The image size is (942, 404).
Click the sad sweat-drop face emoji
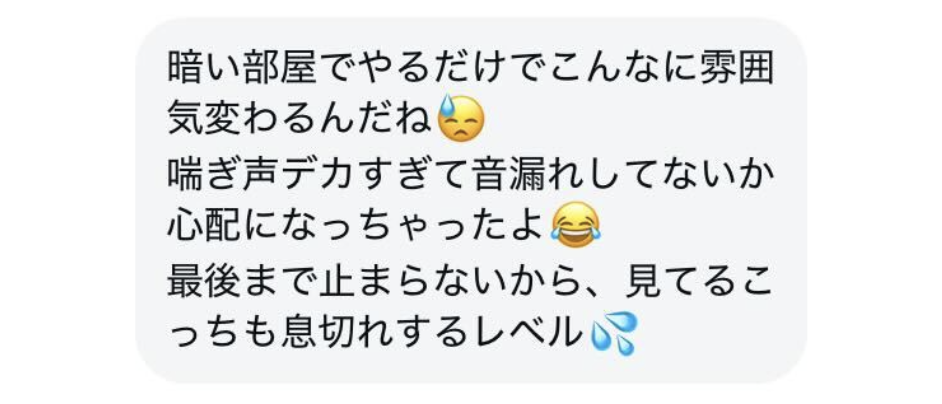tap(461, 118)
